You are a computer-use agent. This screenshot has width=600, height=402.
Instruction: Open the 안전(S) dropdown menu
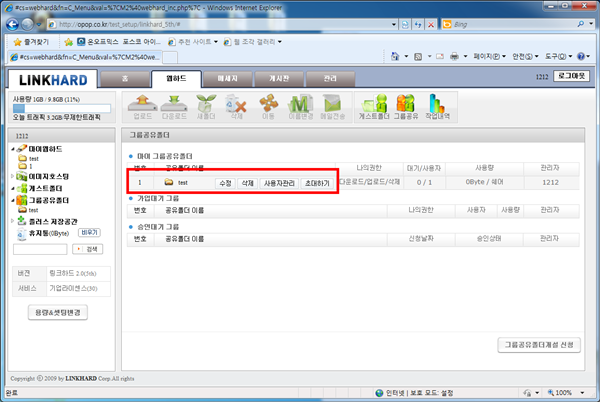525,56
